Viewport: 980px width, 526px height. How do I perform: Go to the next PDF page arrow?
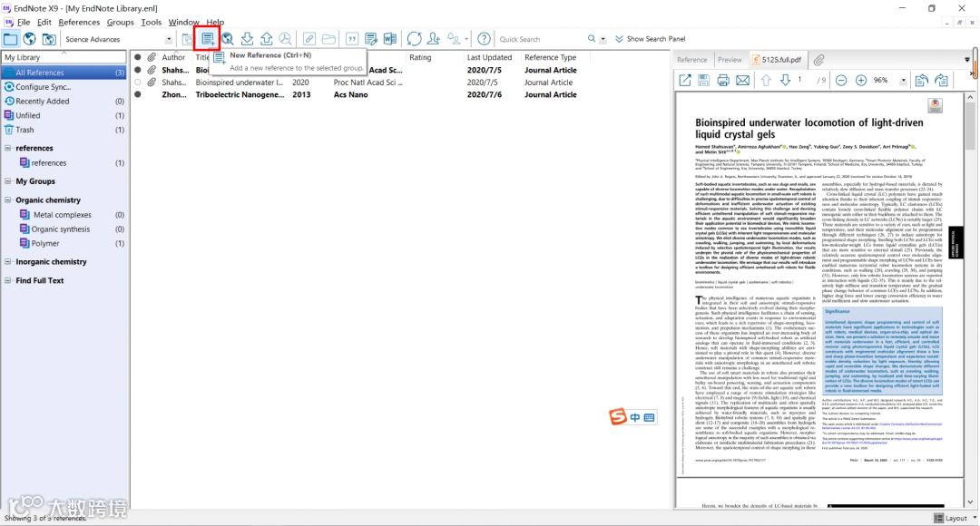coord(786,80)
